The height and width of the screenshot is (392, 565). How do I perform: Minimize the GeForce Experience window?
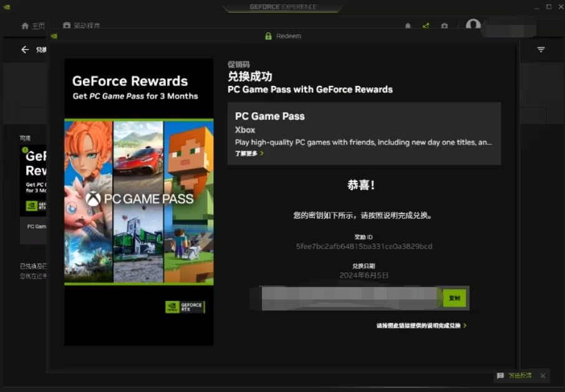pos(537,7)
